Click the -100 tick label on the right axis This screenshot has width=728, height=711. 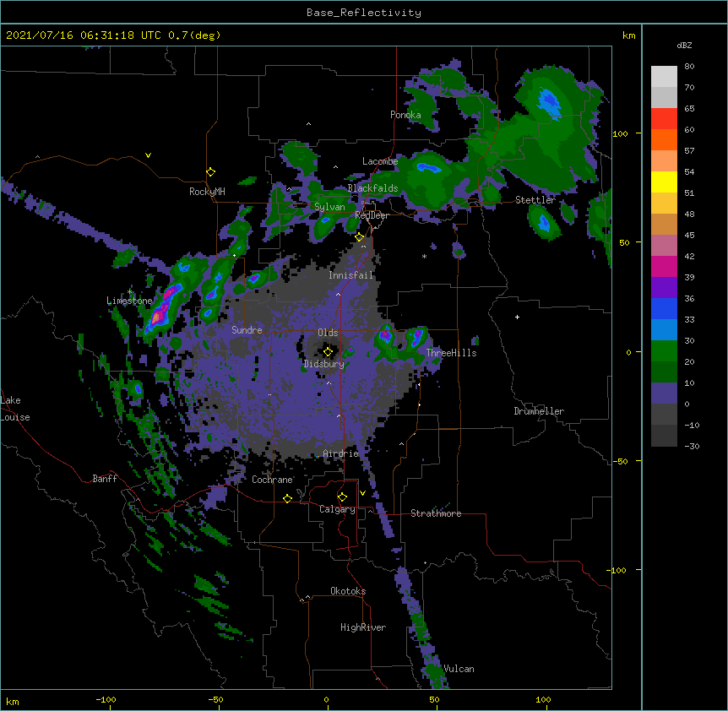[x=617, y=570]
